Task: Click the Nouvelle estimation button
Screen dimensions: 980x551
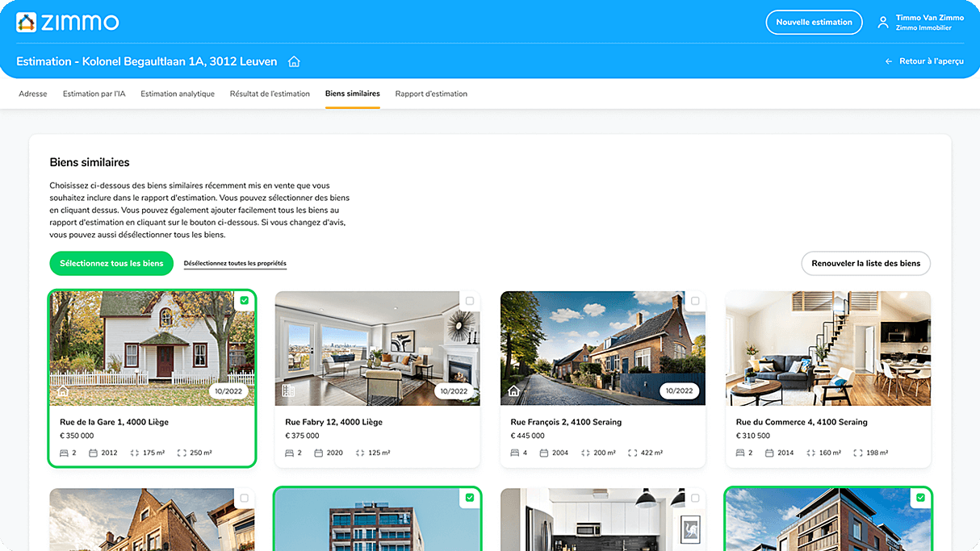Action: (814, 23)
